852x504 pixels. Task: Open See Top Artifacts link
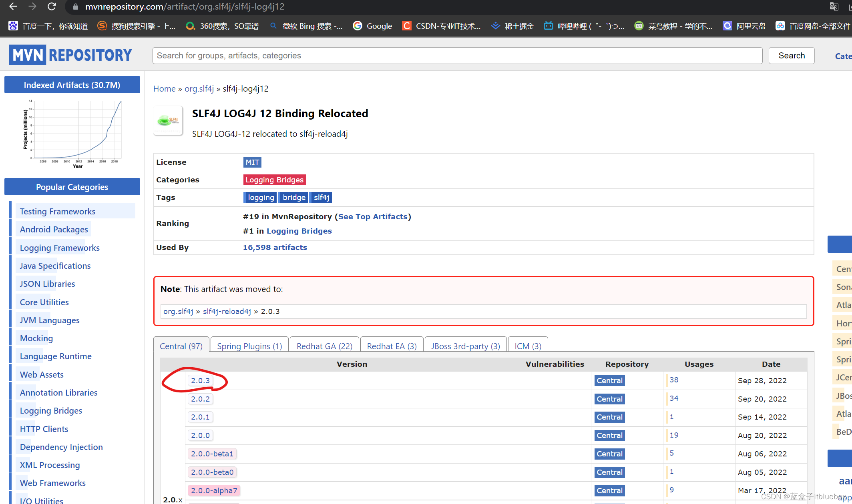click(373, 216)
